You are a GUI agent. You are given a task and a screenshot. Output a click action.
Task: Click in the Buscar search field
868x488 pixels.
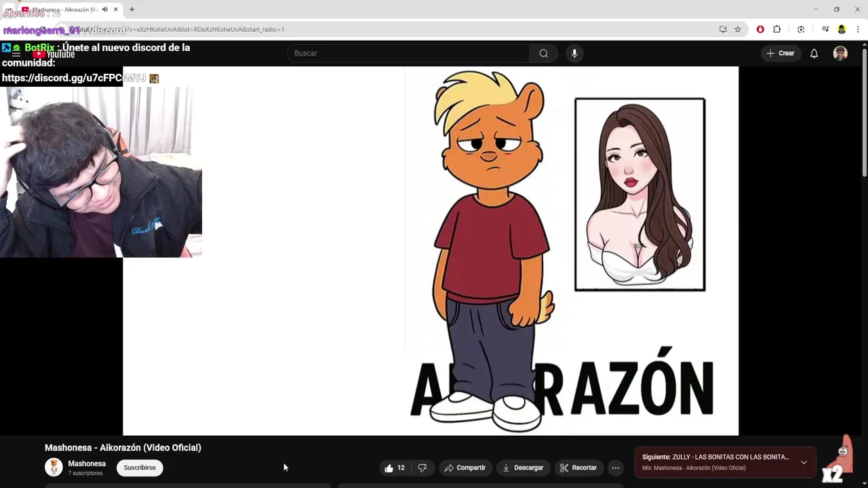coord(408,54)
